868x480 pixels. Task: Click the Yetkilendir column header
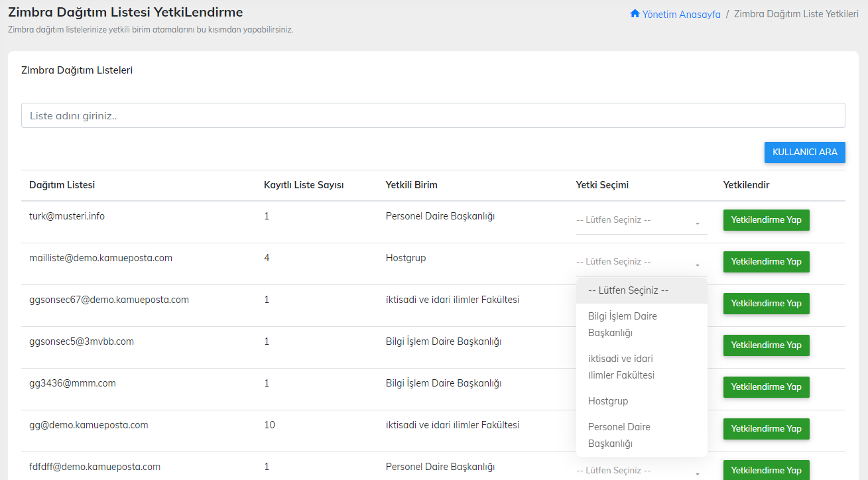click(746, 185)
